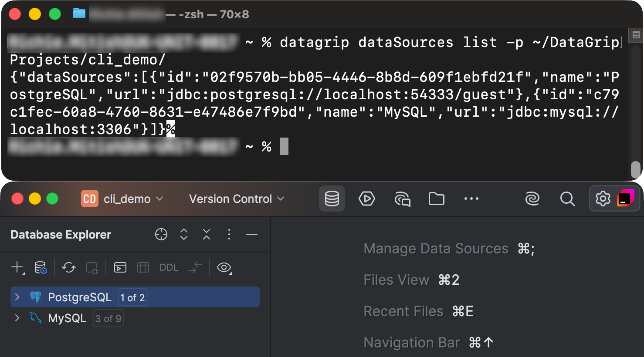Screen dimensions: 644x357
Task: Toggle the eye View Options icon
Action: 224,267
